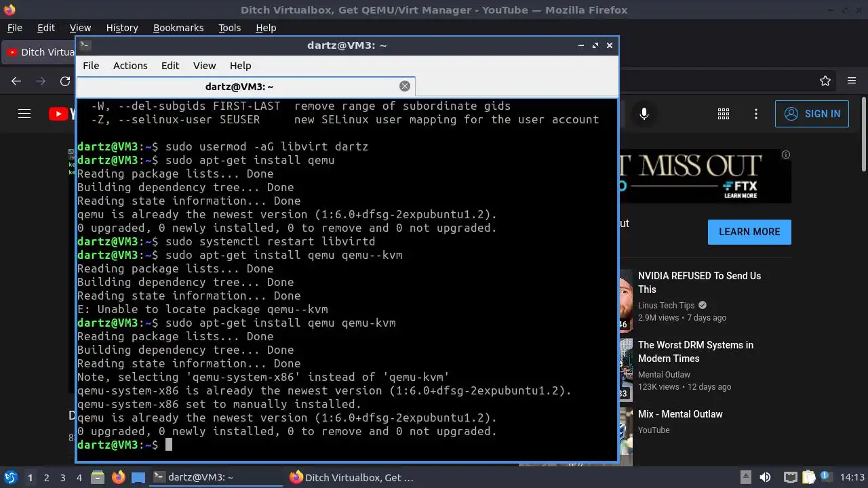
Task: Click the YouTube SIGN IN button
Action: [x=812, y=114]
